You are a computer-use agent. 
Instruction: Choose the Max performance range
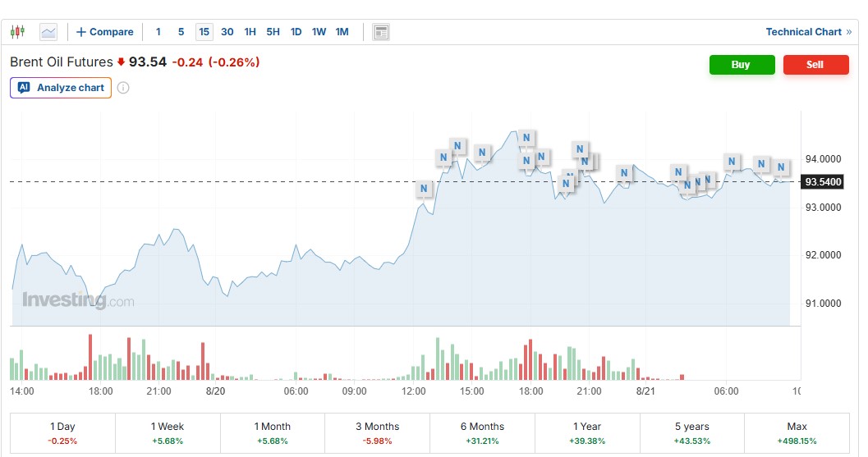point(797,433)
